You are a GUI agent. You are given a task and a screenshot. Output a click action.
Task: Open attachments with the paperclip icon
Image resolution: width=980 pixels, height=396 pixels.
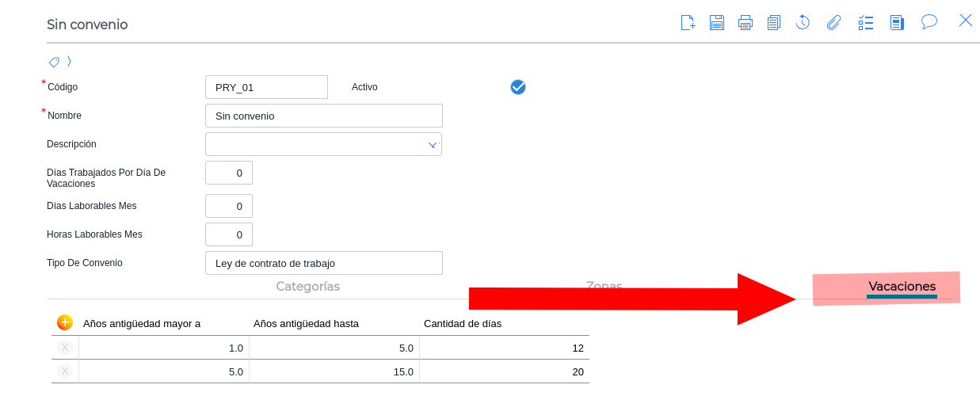pyautogui.click(x=833, y=22)
